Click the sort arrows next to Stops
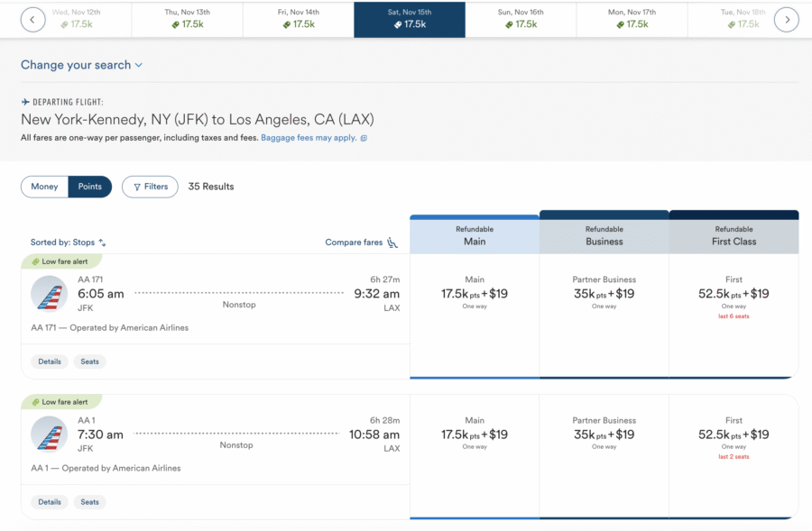 (x=100, y=243)
